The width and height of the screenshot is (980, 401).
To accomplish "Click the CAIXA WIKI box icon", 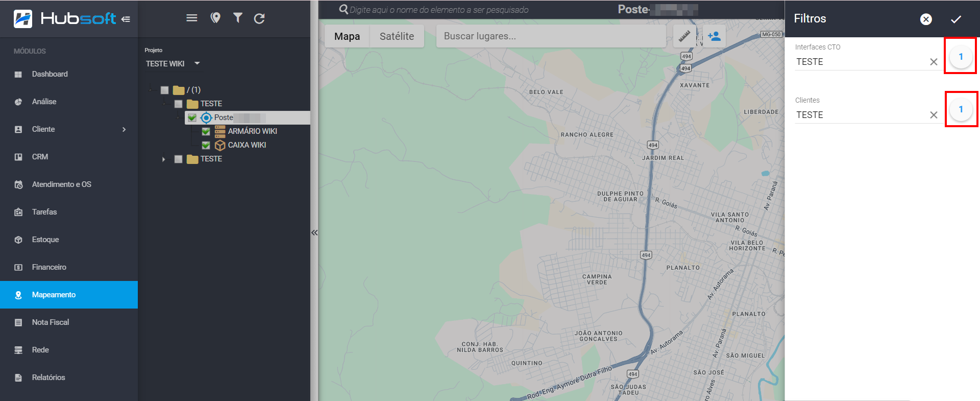I will pyautogui.click(x=220, y=145).
